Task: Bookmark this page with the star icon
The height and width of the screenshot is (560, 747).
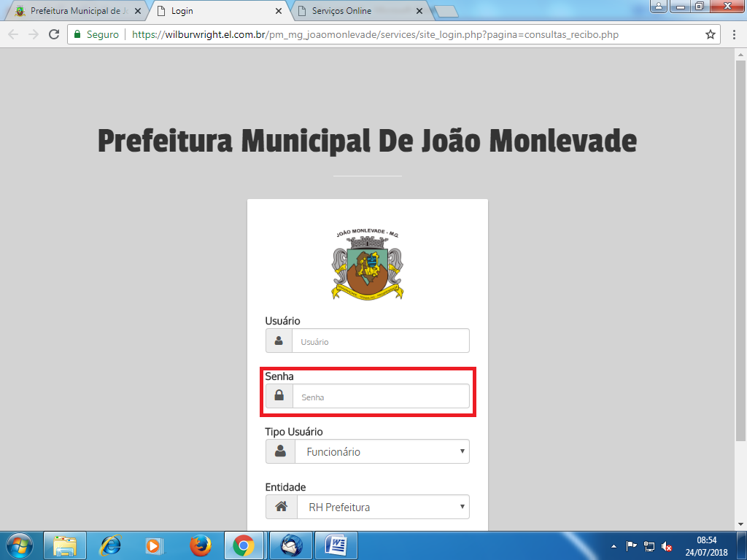Action: pyautogui.click(x=710, y=34)
